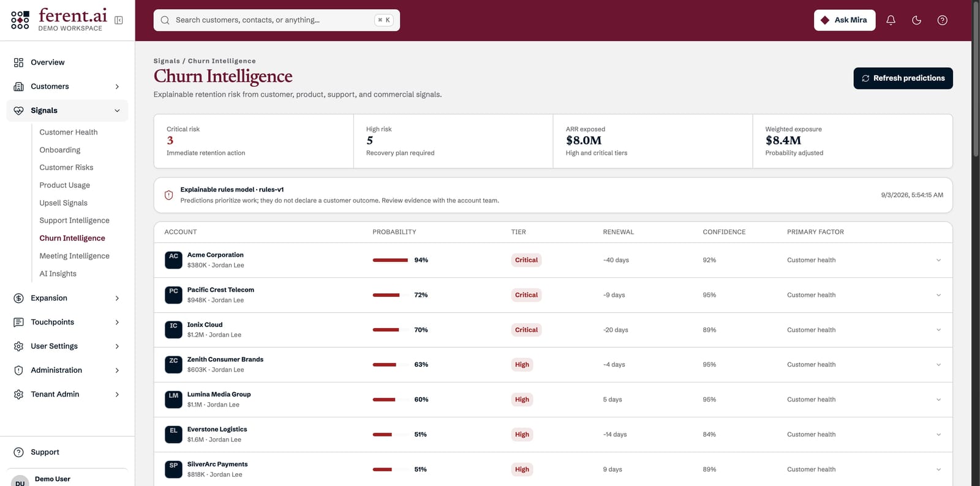This screenshot has width=980, height=486.
Task: Open the help question mark icon
Action: click(x=942, y=20)
